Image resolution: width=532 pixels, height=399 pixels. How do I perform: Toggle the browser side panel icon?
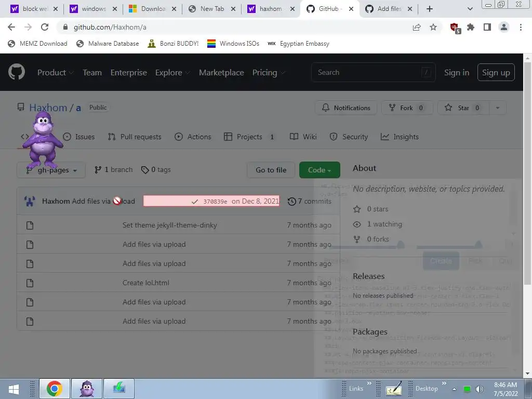pyautogui.click(x=487, y=27)
